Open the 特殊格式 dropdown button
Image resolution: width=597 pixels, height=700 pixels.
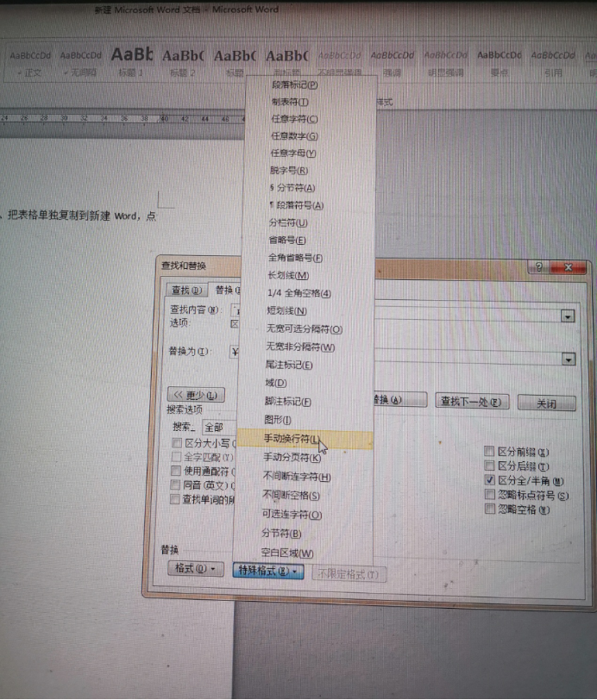pyautogui.click(x=267, y=570)
